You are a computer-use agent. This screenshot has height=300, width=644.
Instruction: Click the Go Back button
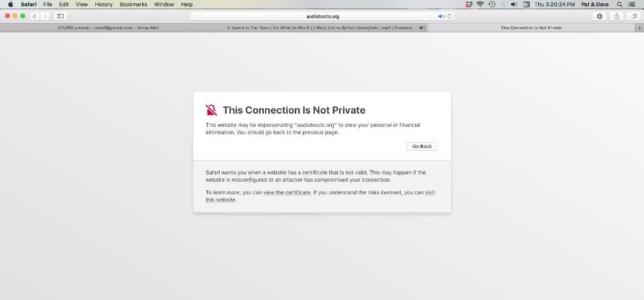422,146
